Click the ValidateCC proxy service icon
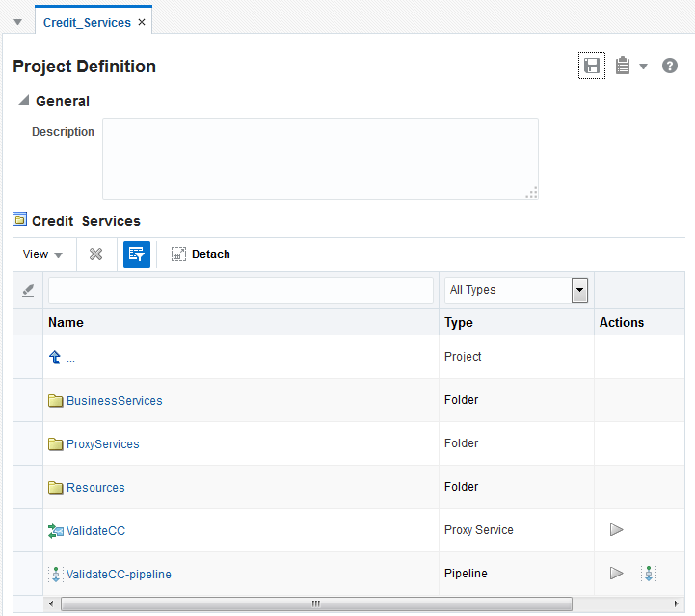The image size is (695, 616). click(x=55, y=531)
